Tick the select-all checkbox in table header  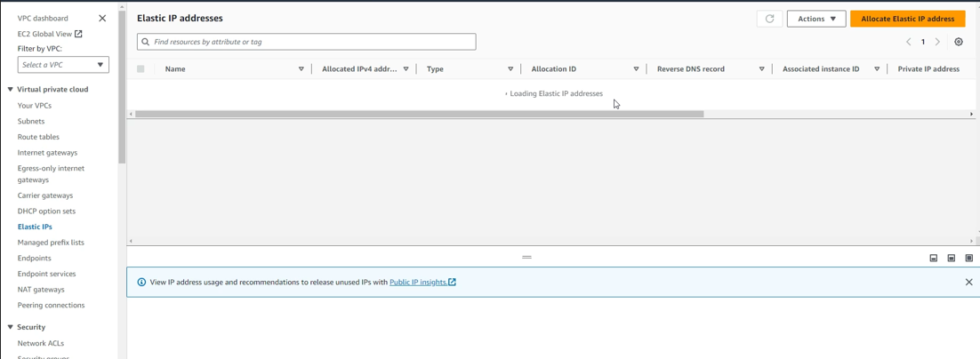(141, 68)
